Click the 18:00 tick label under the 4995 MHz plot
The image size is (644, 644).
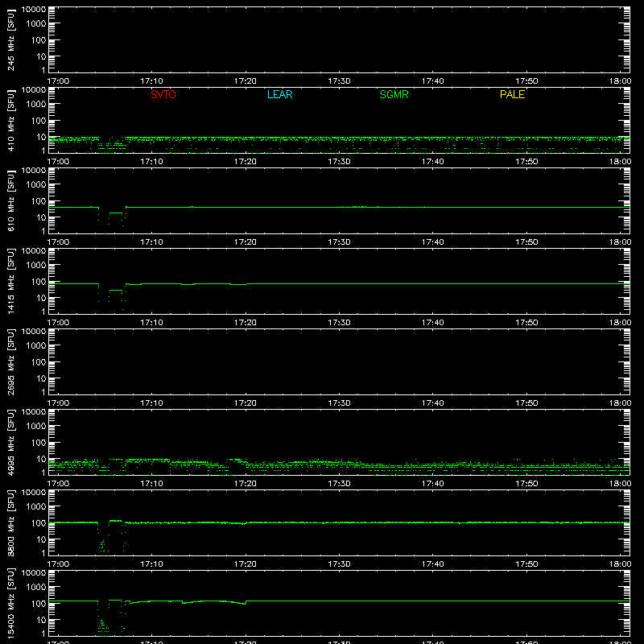coord(620,484)
